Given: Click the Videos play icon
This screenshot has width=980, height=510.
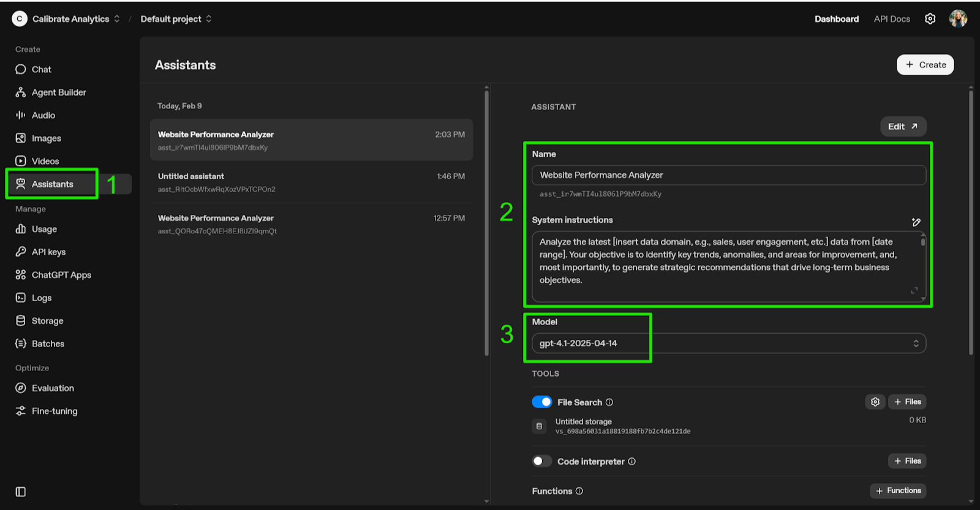Looking at the screenshot, I should (x=21, y=161).
